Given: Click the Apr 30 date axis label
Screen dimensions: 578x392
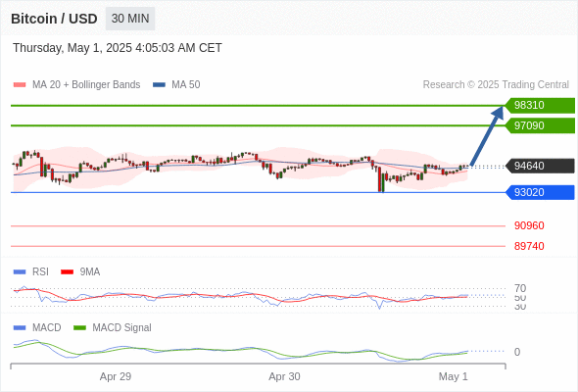Looking at the screenshot, I should 284,376.
